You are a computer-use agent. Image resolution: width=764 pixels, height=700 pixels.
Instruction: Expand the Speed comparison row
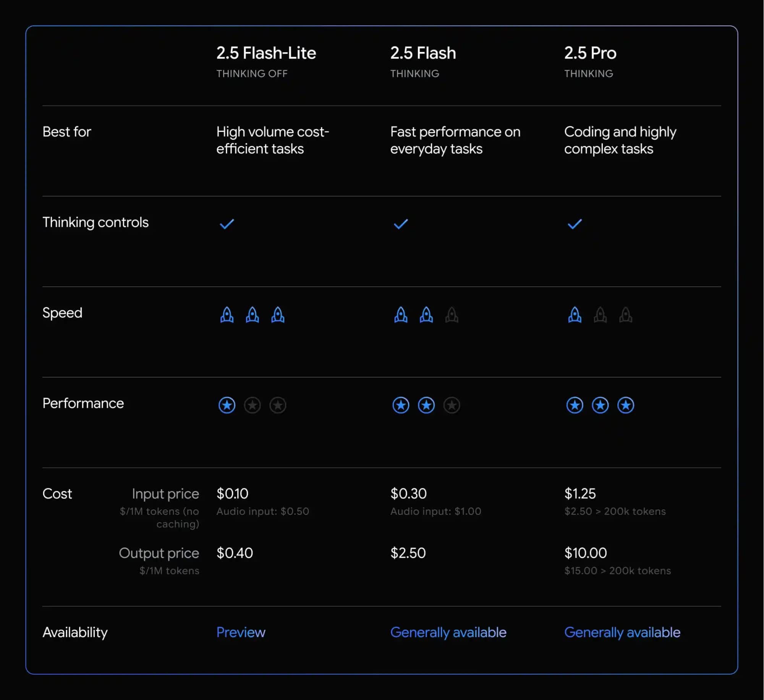point(62,313)
